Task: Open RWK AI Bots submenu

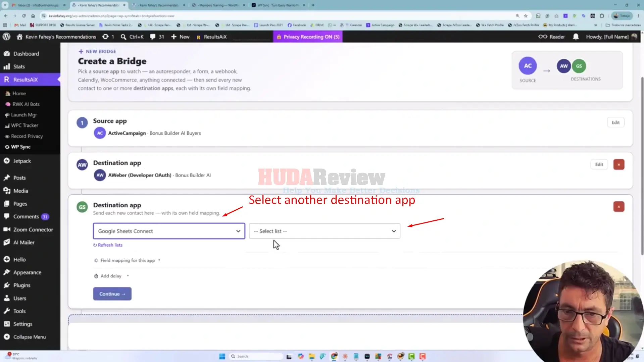Action: pos(26,104)
